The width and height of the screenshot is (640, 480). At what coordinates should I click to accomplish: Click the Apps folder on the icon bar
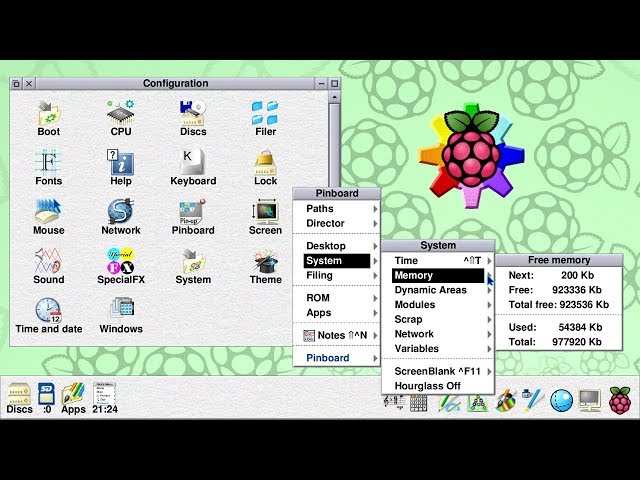tap(73, 398)
